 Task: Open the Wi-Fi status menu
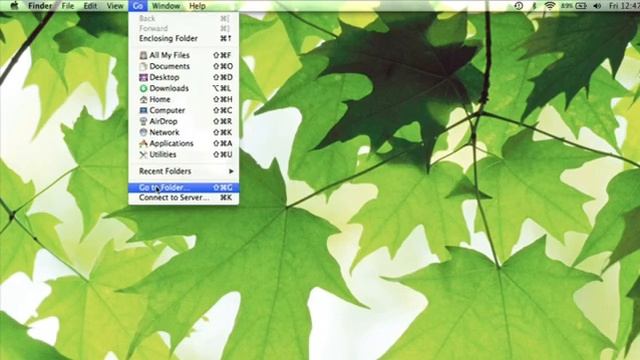pyautogui.click(x=550, y=6)
